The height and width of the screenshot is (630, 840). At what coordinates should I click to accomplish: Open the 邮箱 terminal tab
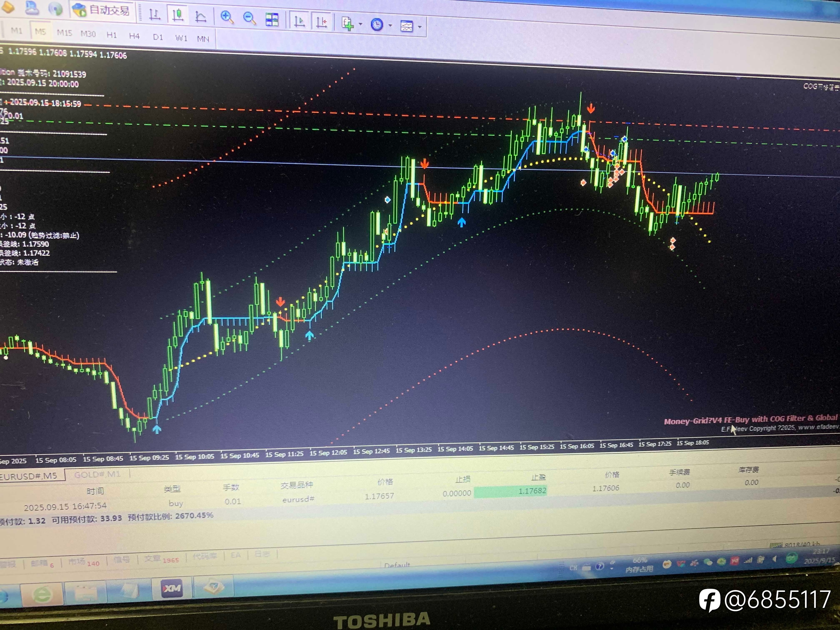(42, 564)
